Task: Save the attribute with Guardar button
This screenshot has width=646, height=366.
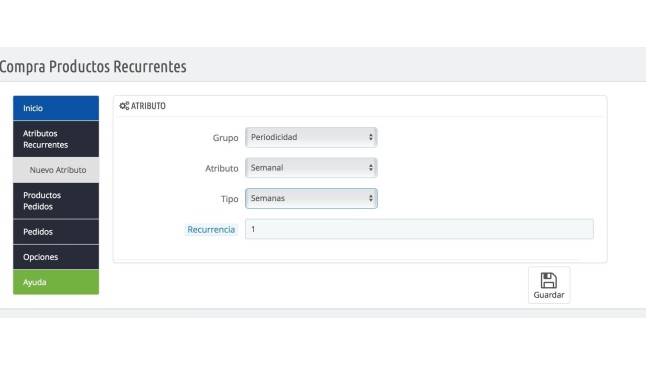Action: [x=549, y=285]
